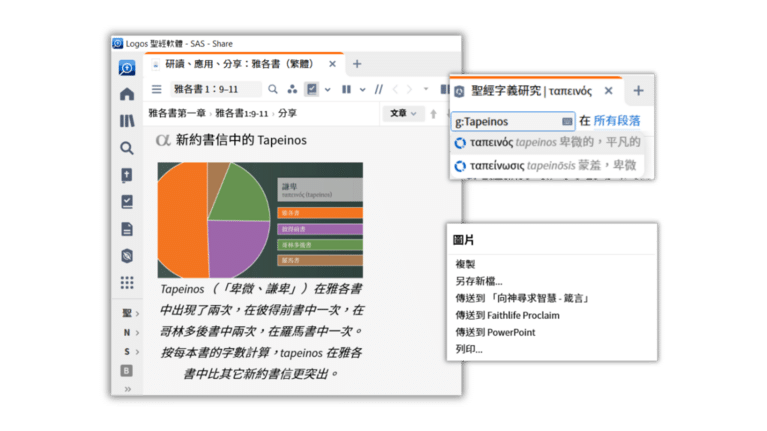Screen dimensions: 767x431
Task: Close the 聖經字義研究 tab
Action: point(608,91)
